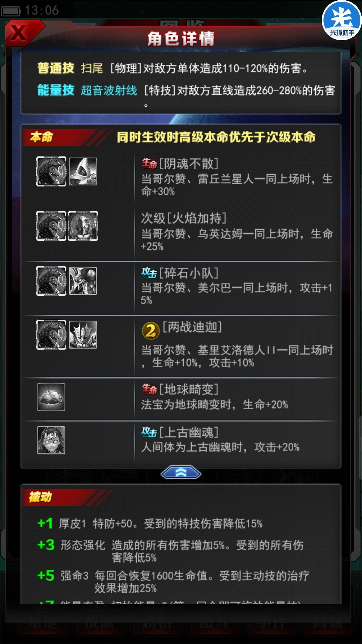Tap the 地球畸变 treasure icon
This screenshot has height=644, width=362.
51,397
